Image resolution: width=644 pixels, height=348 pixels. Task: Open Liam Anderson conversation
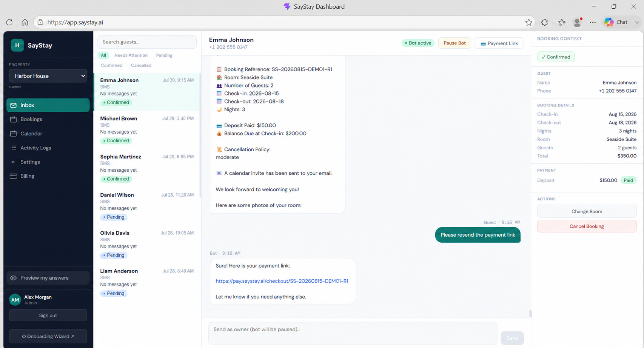click(x=147, y=283)
